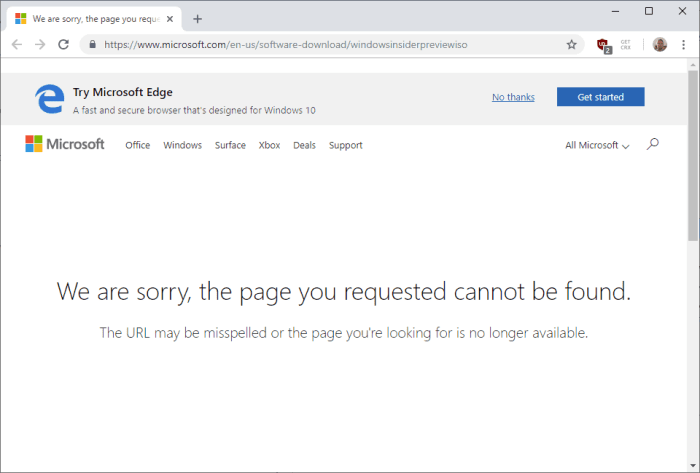Click the Get started button

pos(600,97)
